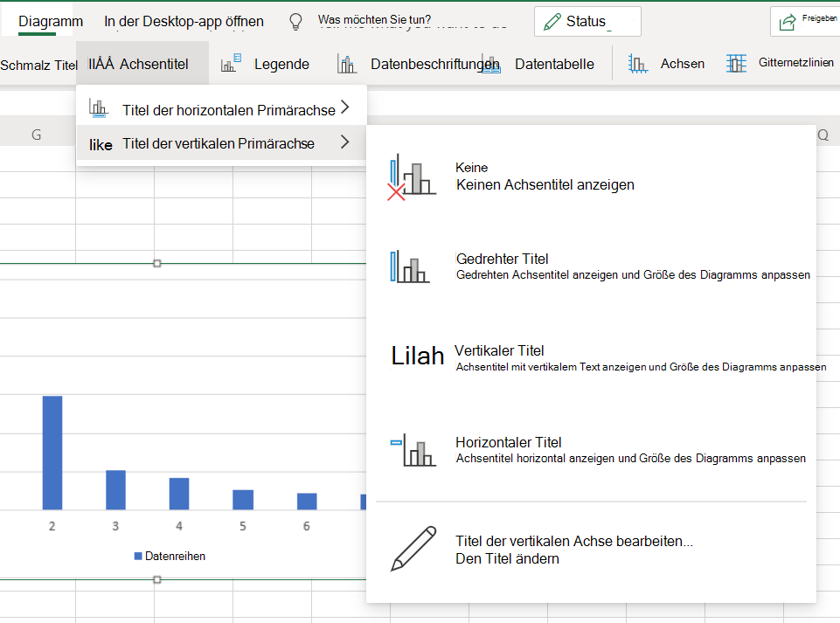Open the Gitternetzlinien menu
The width and height of the screenshot is (840, 623).
coord(795,63)
